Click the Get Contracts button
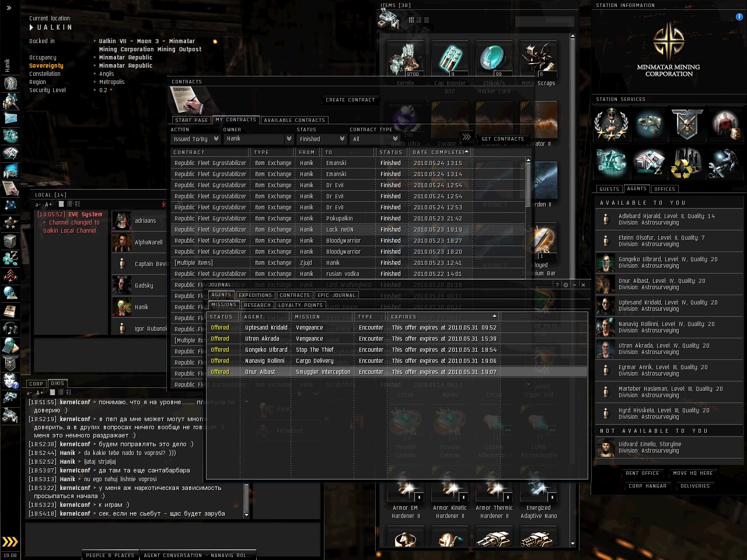747x560 pixels. 502,139
